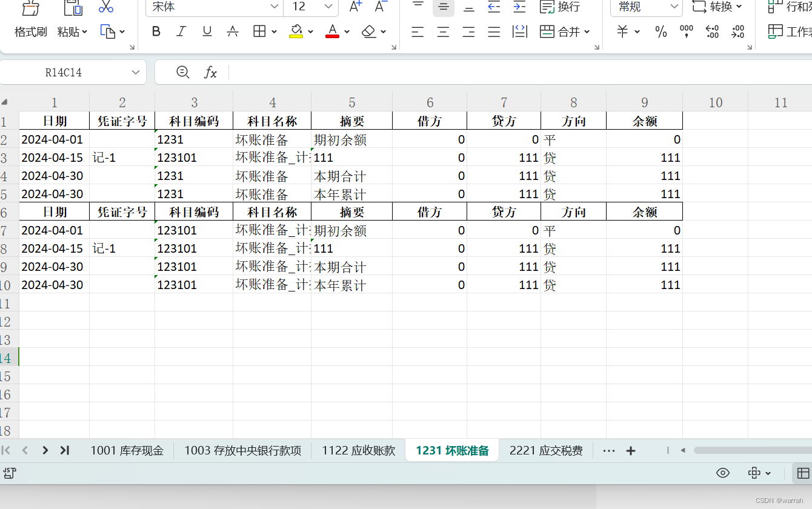Toggle strikethrough formatting
The height and width of the screenshot is (509, 812).
[233, 32]
